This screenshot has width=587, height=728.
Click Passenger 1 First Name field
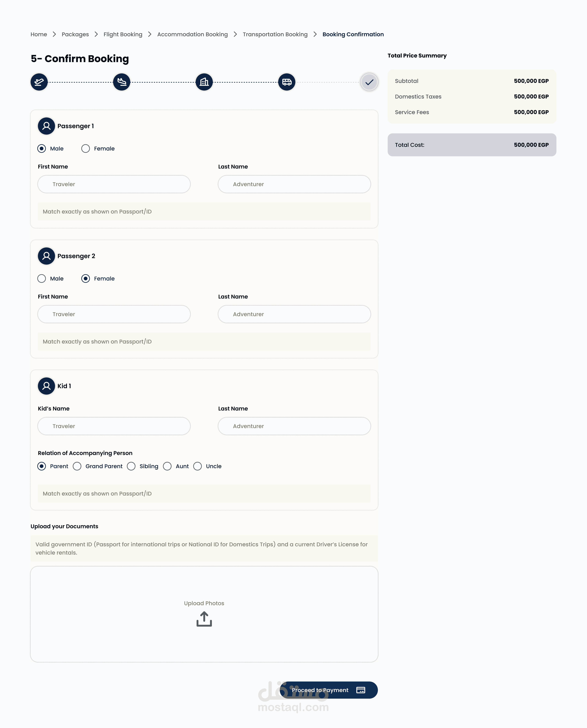(x=114, y=184)
